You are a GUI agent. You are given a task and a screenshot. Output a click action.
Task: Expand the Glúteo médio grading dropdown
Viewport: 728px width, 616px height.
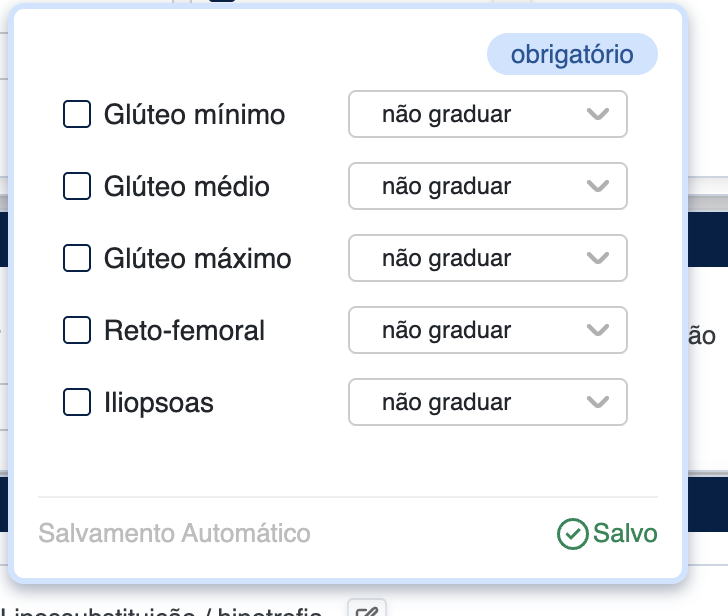[487, 186]
